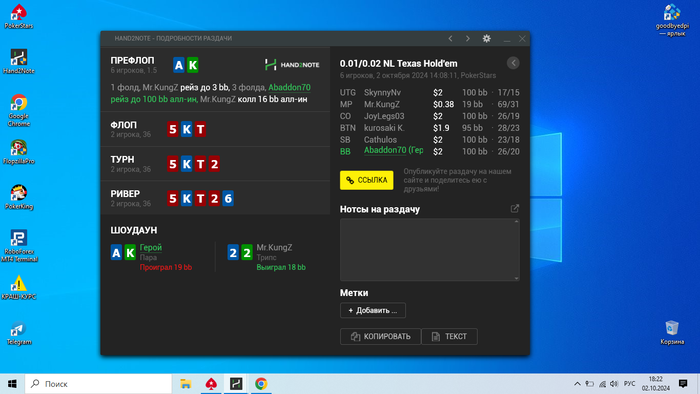
Task: Click the yellow ССЫЛКА link button
Action: [367, 180]
